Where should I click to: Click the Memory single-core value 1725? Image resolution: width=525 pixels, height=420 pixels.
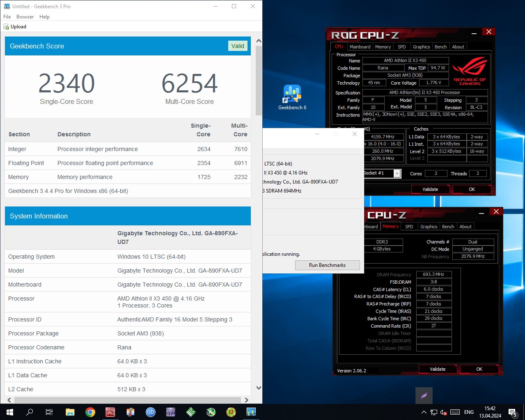(204, 177)
